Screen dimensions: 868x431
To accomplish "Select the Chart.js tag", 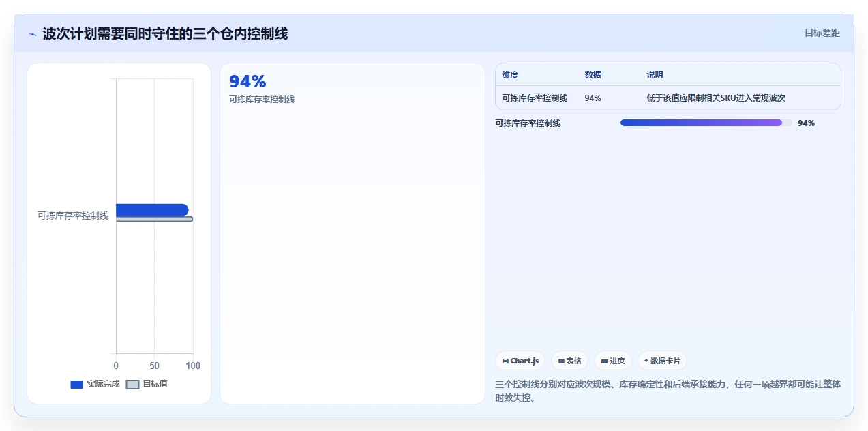I will pos(520,361).
